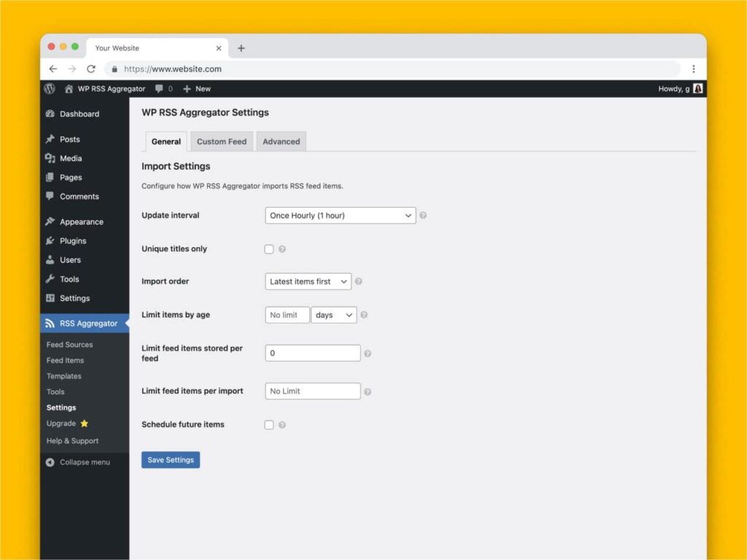This screenshot has height=560, width=747.
Task: Check the Schedule future items option
Action: [268, 424]
